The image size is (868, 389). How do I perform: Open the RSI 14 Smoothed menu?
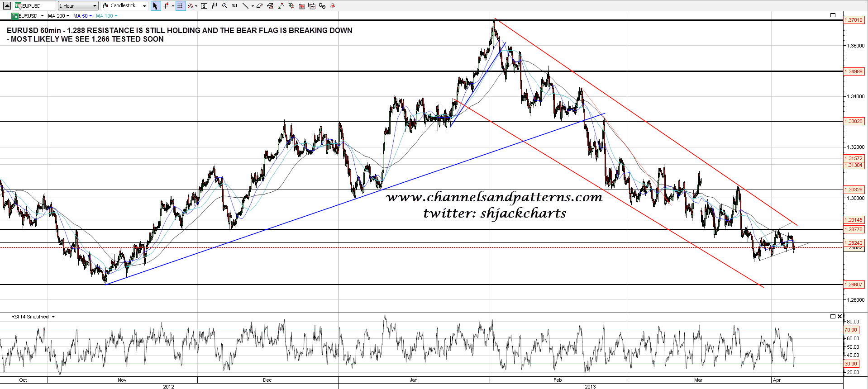(33, 317)
